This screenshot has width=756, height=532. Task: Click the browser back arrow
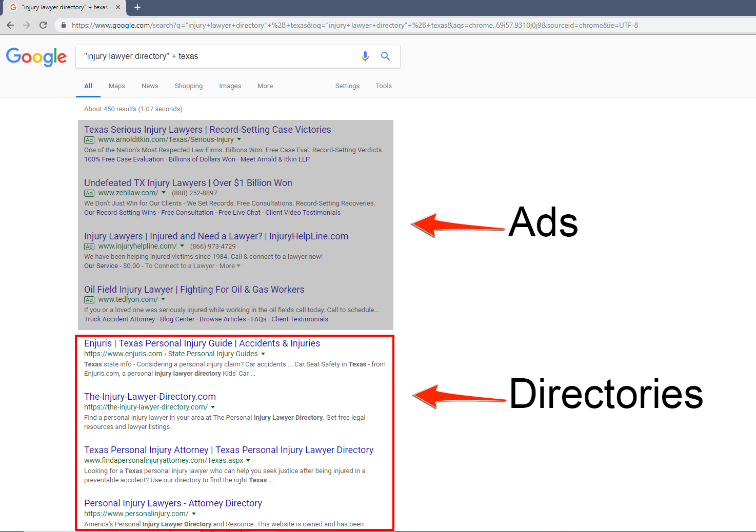(x=10, y=25)
